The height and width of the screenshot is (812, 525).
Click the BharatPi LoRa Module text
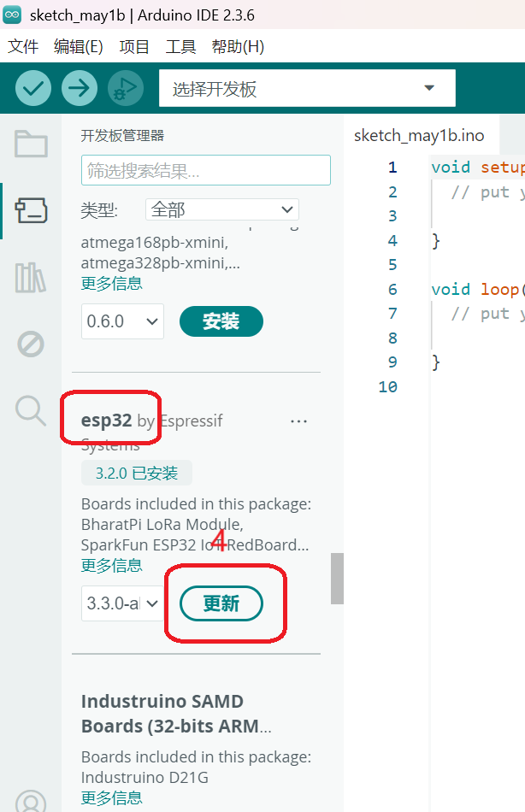coord(162,524)
